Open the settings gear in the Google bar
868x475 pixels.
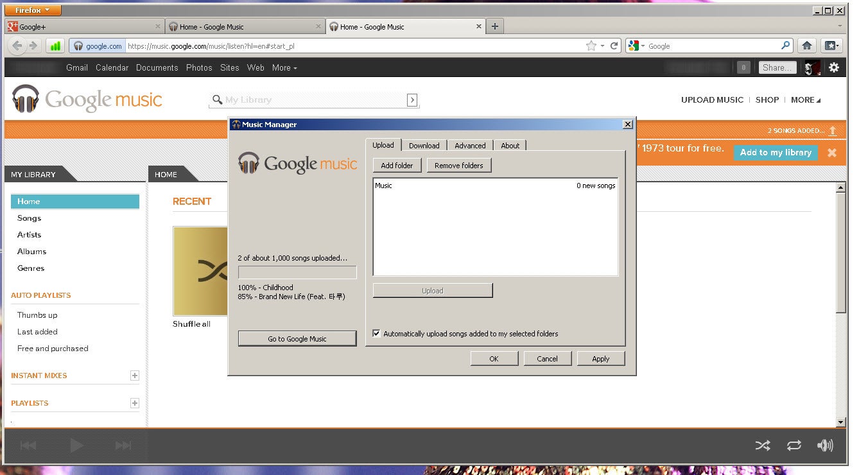[x=834, y=67]
